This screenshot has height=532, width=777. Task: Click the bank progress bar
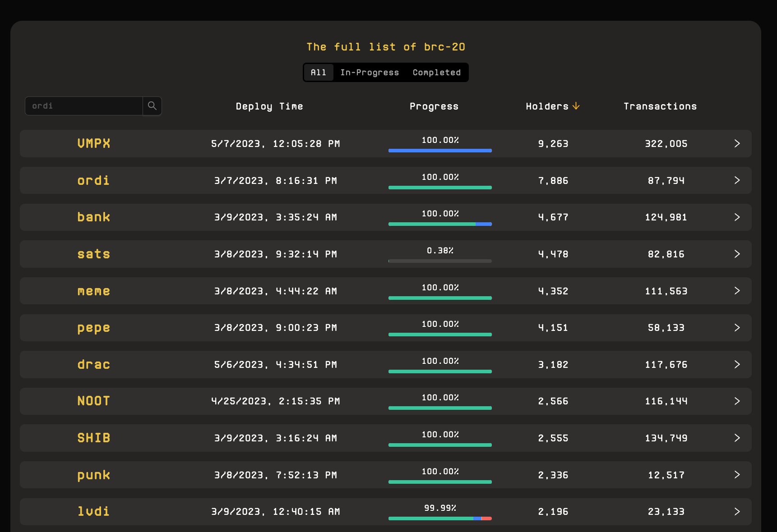(x=440, y=224)
